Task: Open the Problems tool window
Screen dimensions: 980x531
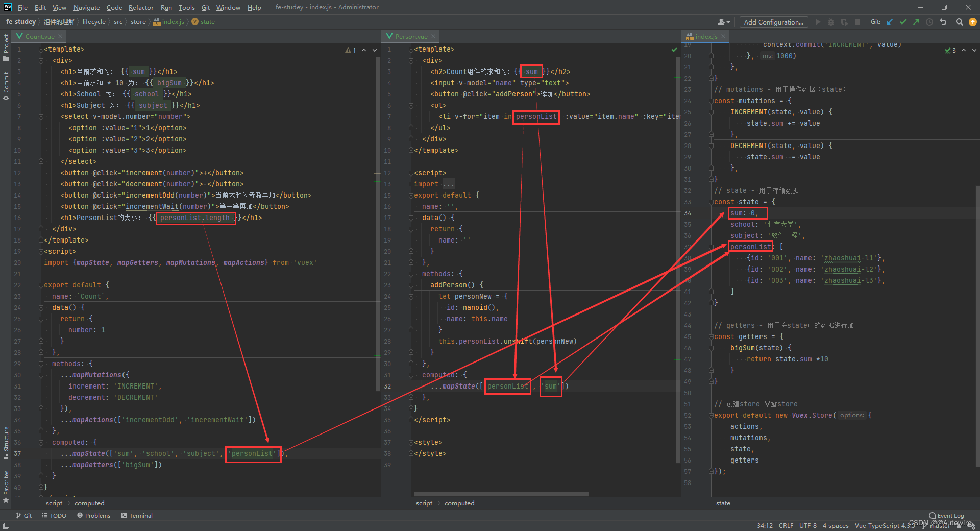Action: click(93, 516)
